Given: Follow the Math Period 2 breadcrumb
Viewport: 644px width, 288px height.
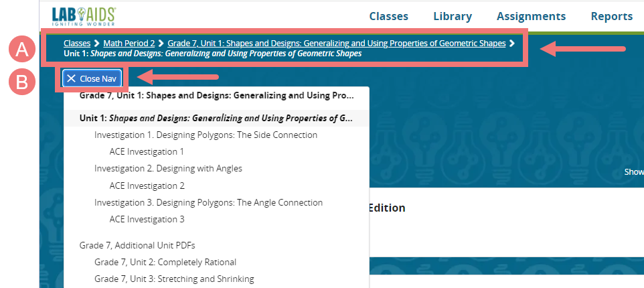Looking at the screenshot, I should [129, 44].
